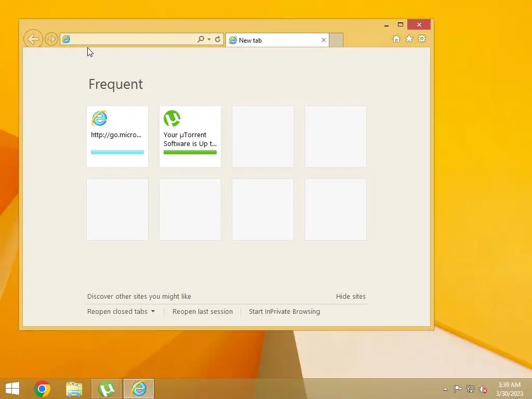This screenshot has width=532, height=399.
Task: Open File Explorer from the taskbar
Action: [74, 389]
